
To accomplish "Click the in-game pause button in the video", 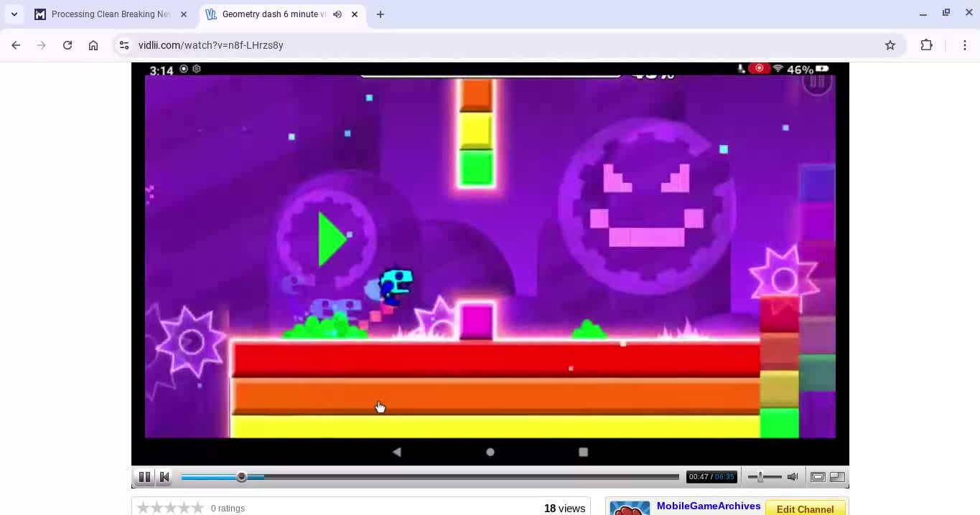I will (817, 82).
